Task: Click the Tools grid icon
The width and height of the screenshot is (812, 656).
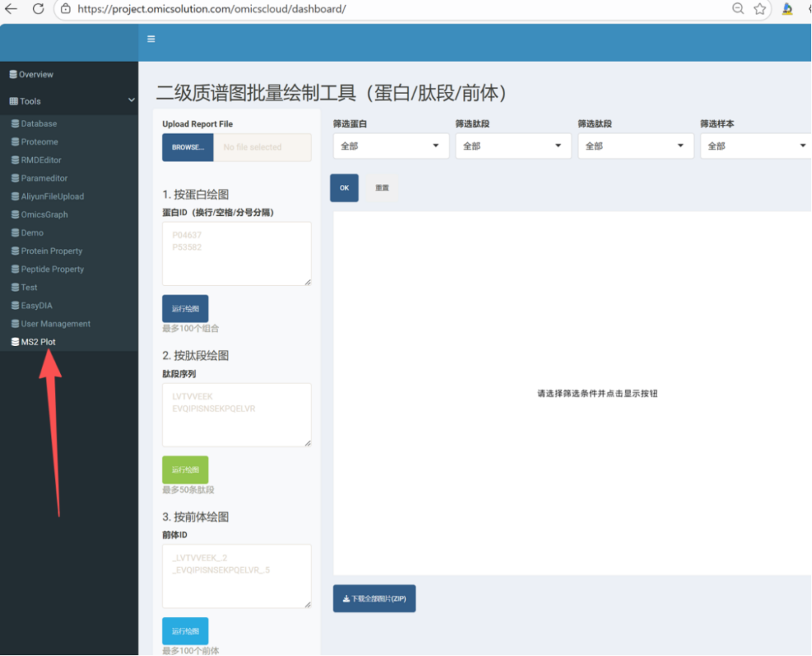Action: (14, 101)
